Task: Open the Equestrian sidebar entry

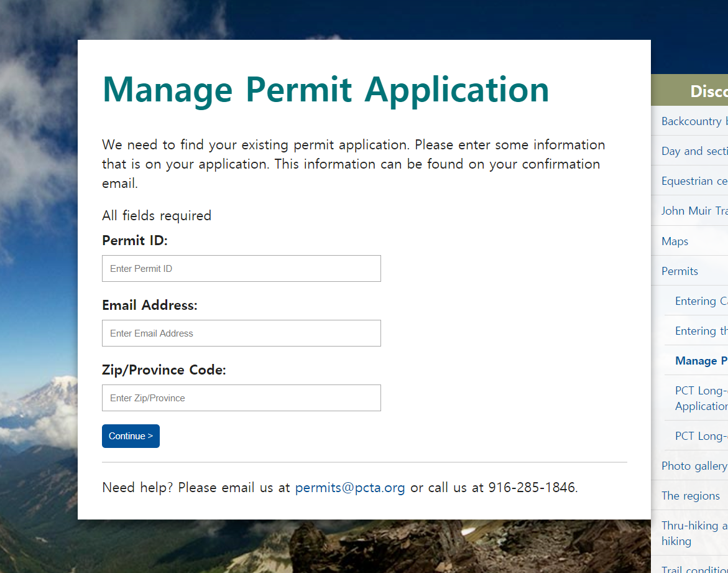Action: click(x=694, y=181)
